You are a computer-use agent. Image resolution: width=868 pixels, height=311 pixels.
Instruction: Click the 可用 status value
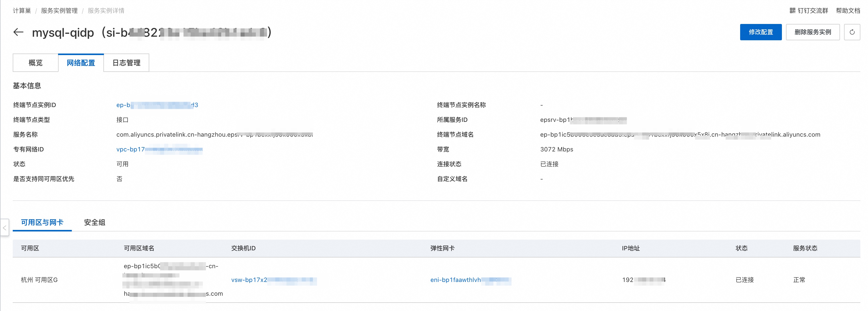(122, 164)
